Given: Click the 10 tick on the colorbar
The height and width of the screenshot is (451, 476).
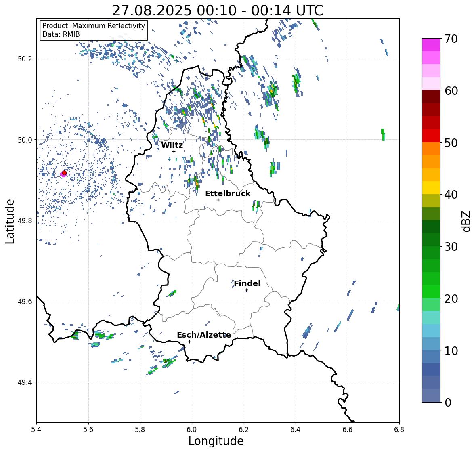Looking at the screenshot, I should pyautogui.click(x=451, y=350).
